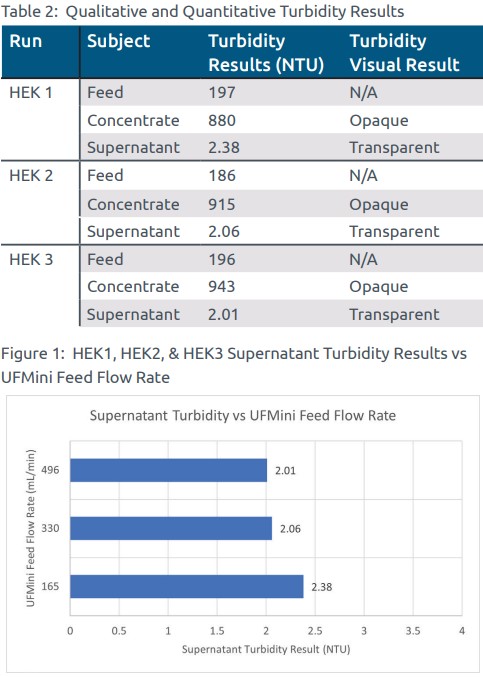The height and width of the screenshot is (677, 483).
Task: Click the 330 mL/min chart bar
Action: pyautogui.click(x=171, y=528)
